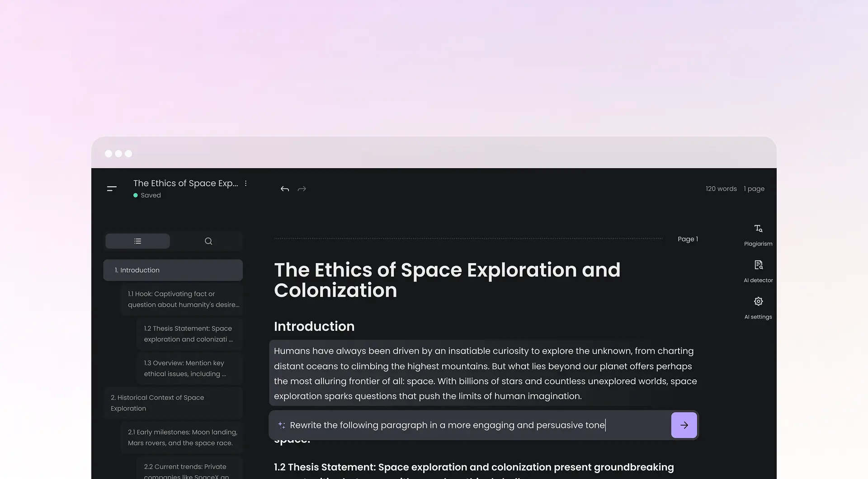Switch to the outline list tab
Screen dimensions: 868x479
[x=138, y=241]
